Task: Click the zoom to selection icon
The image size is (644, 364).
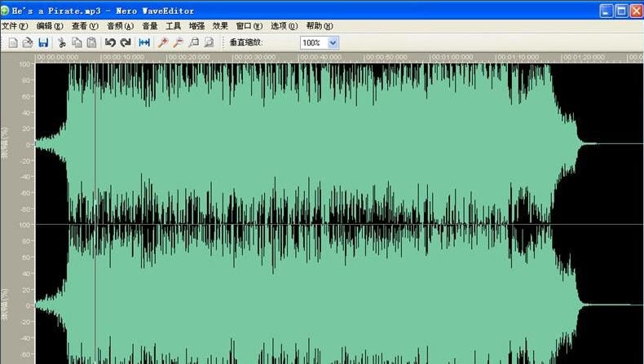Action: pos(193,42)
